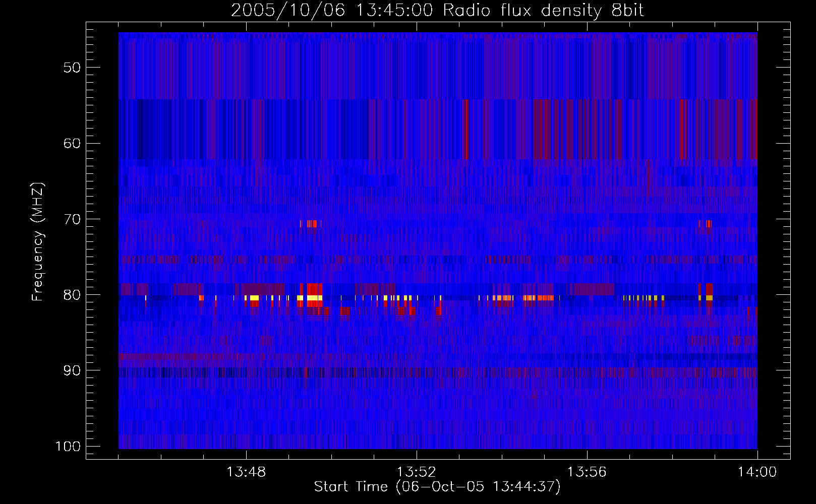Click the 13:56 time tick label
Viewport: 816px width, 504px height.
pos(587,472)
